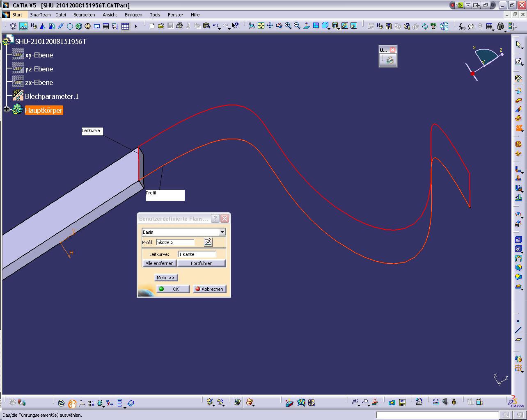527x420 pixels.
Task: Click the Sketcher icon in right toolbar
Action: 518,62
